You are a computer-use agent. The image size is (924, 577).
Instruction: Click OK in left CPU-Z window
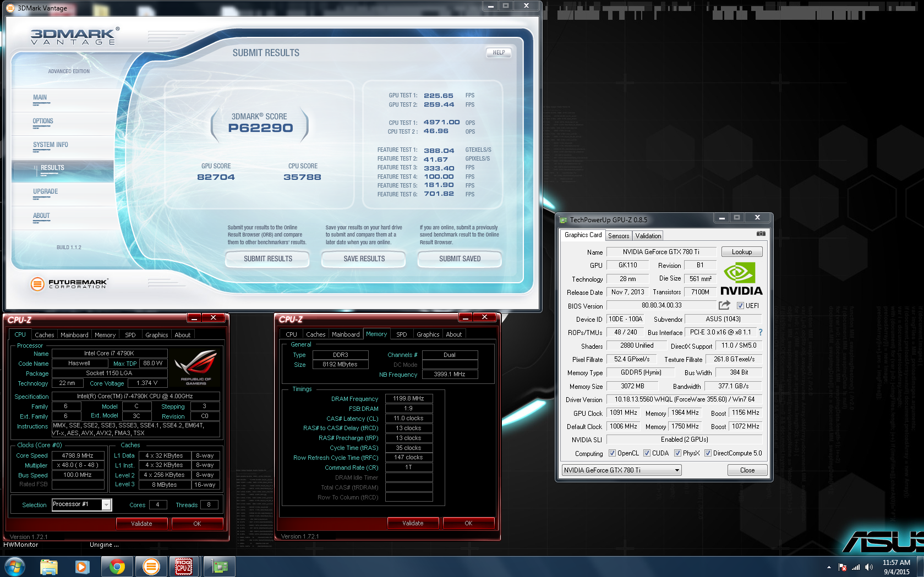pyautogui.click(x=197, y=524)
